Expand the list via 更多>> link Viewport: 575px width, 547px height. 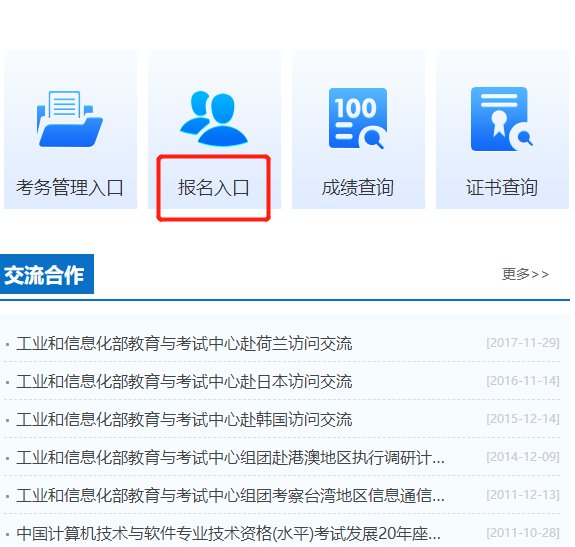coord(525,274)
